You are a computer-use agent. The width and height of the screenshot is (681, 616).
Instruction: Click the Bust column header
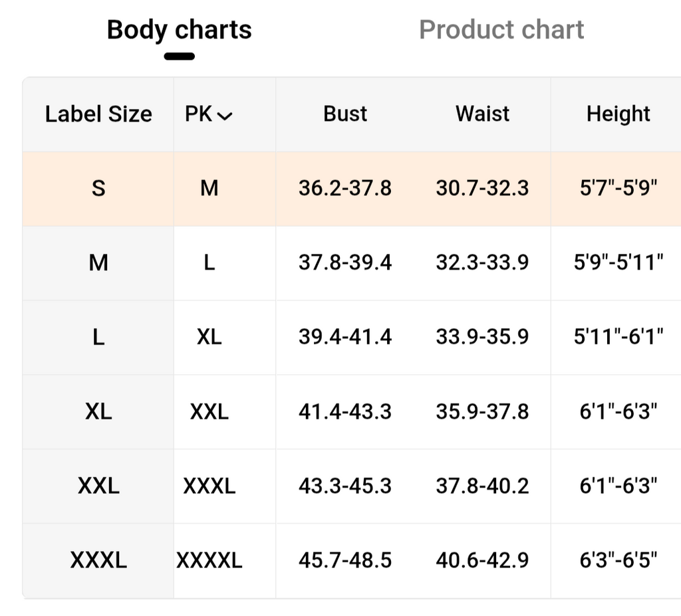click(345, 114)
